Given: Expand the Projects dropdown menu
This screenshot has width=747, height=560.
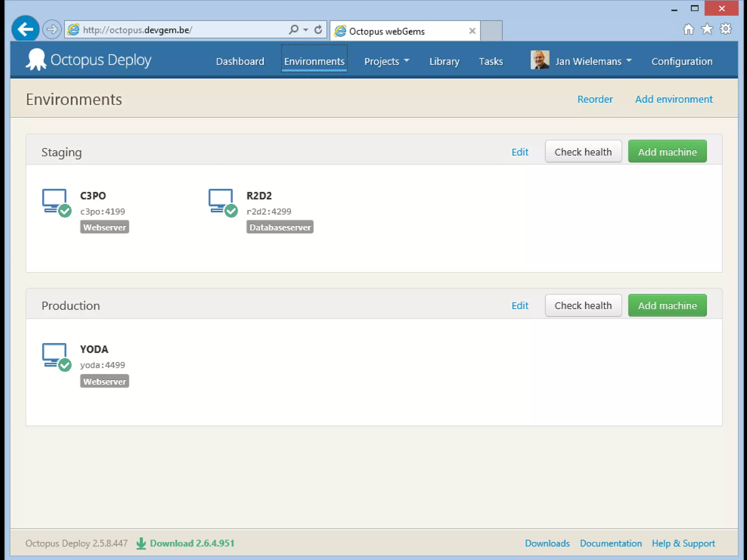Looking at the screenshot, I should click(x=387, y=61).
